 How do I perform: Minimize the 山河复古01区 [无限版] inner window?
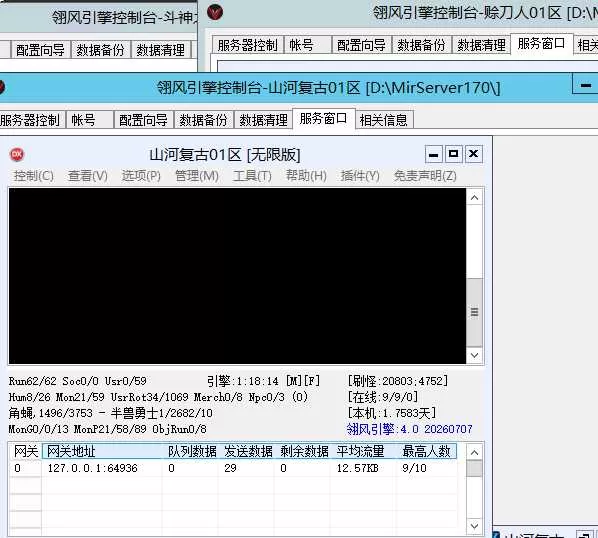coord(434,154)
